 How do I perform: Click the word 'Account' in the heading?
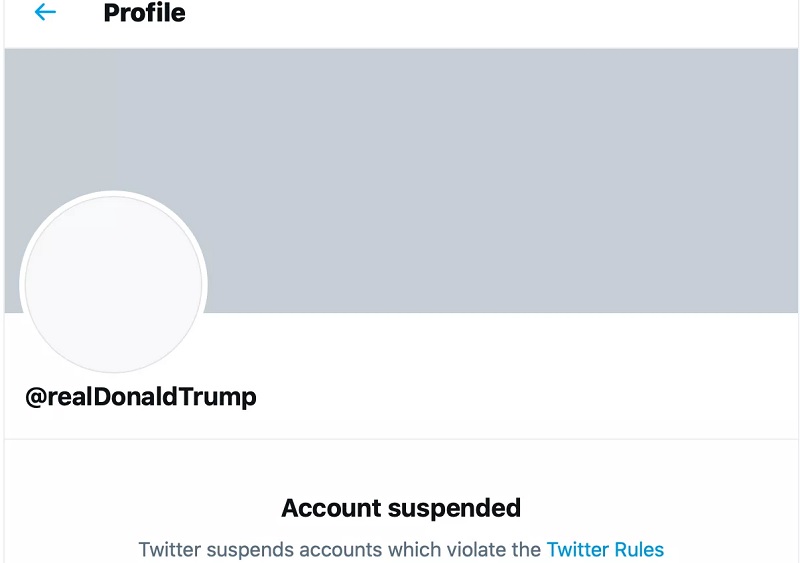click(x=325, y=508)
